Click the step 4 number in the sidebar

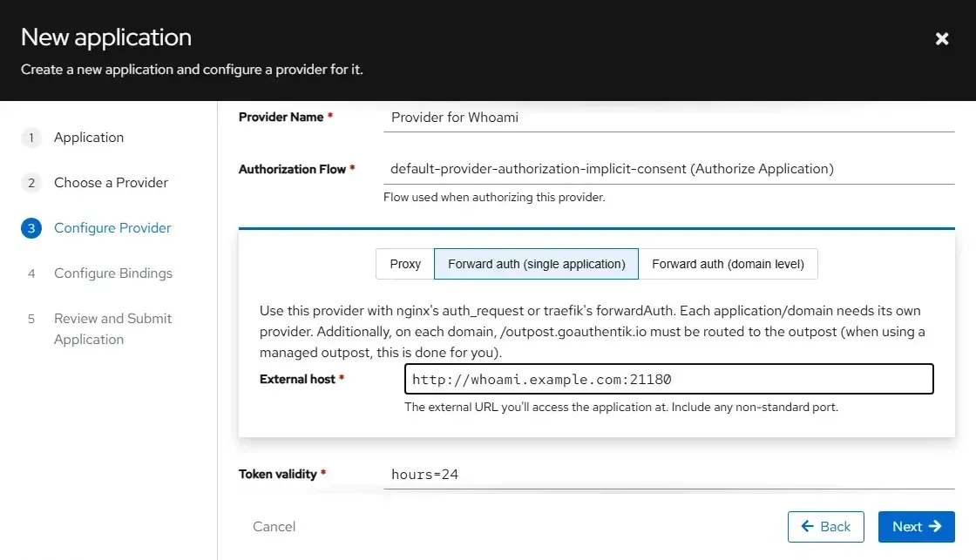pos(31,273)
